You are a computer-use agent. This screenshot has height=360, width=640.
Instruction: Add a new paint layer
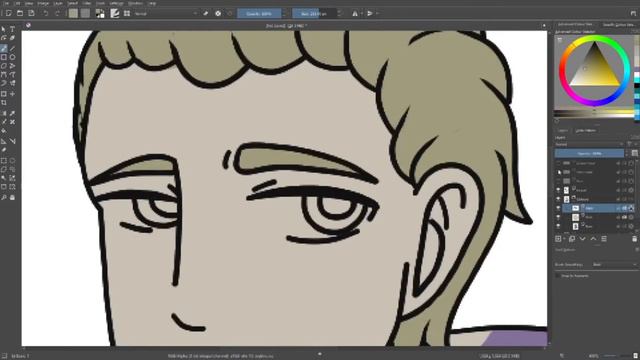pyautogui.click(x=558, y=239)
